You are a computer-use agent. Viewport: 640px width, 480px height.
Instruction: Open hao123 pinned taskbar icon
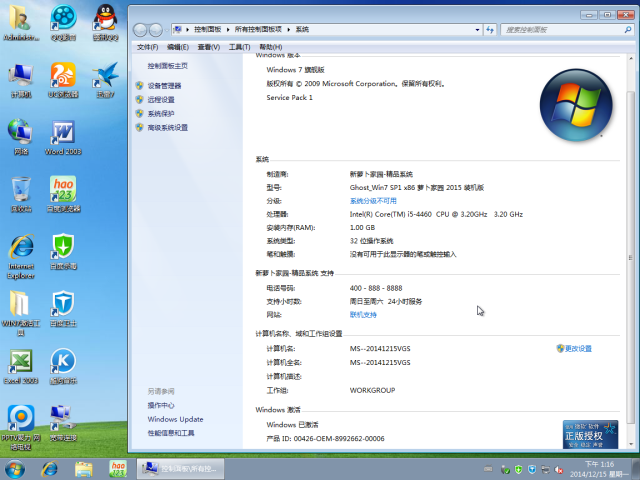(x=118, y=469)
